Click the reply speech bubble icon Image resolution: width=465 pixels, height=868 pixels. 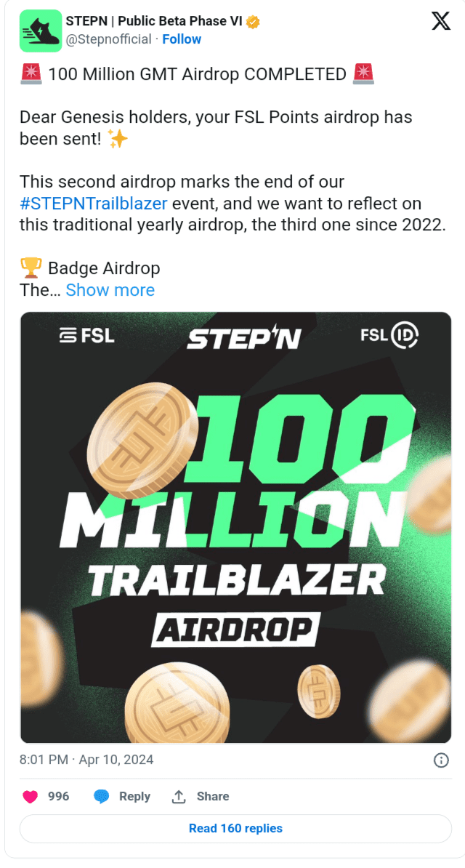[102, 797]
